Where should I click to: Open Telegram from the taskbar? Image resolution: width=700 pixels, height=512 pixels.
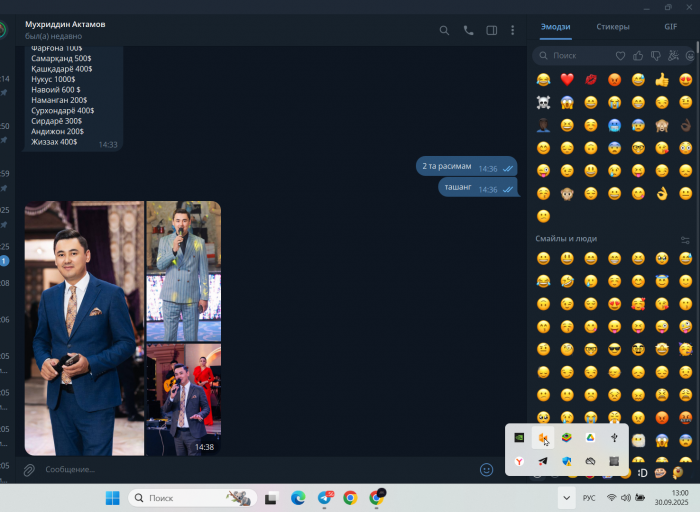(325, 498)
